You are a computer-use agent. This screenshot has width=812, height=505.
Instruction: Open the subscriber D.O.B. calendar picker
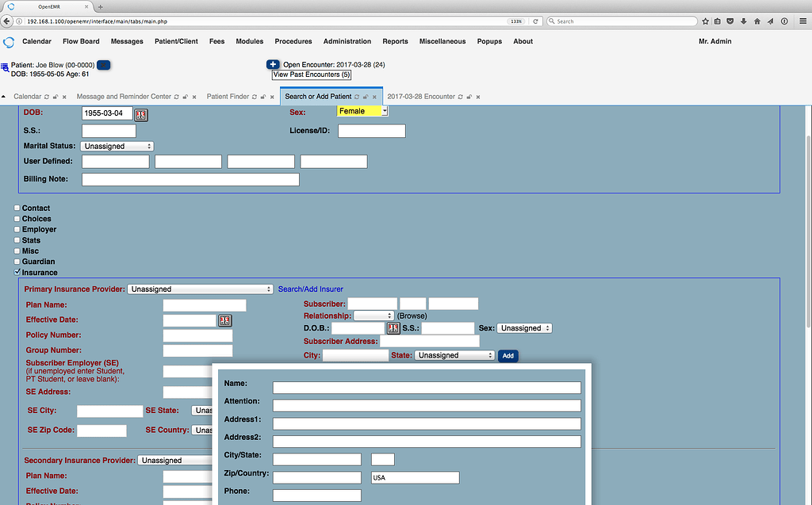click(393, 327)
